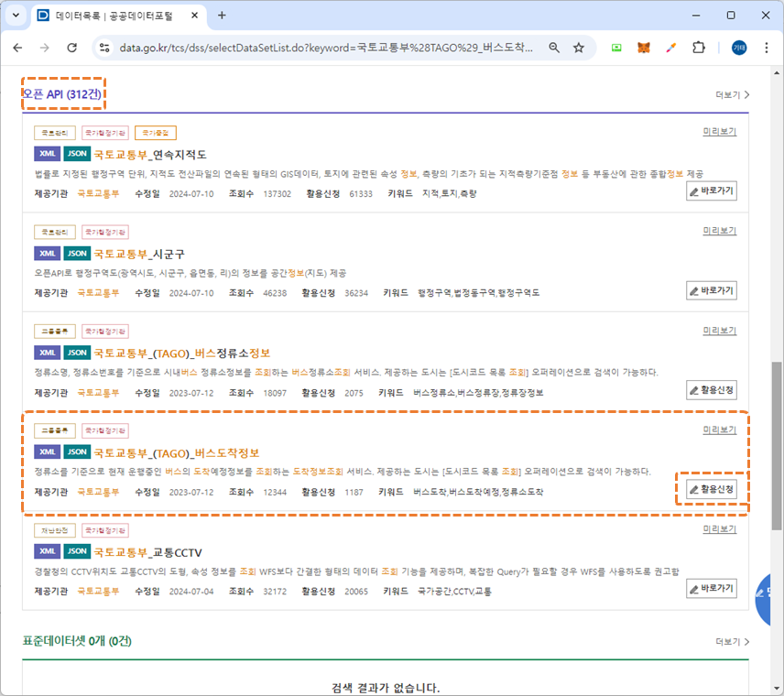
Task: Expand the tab search dropdown arrow
Action: (16, 15)
